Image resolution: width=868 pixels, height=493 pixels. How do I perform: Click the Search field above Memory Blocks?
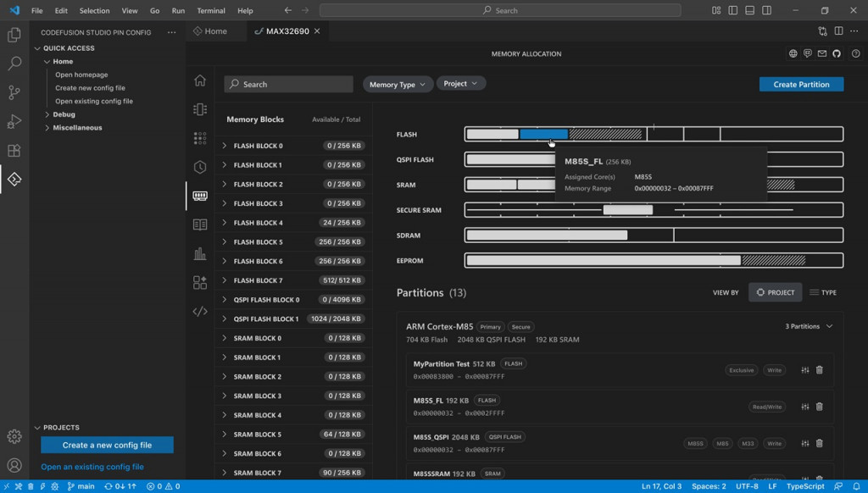[288, 84]
